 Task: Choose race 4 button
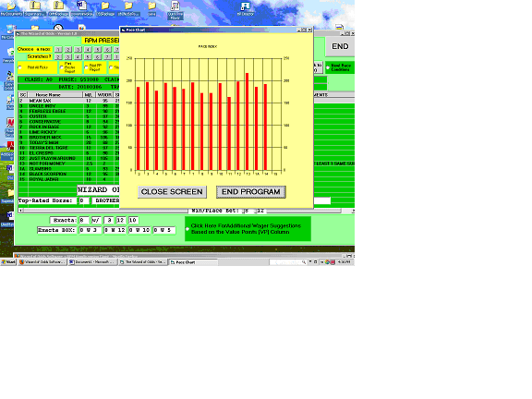click(88, 50)
